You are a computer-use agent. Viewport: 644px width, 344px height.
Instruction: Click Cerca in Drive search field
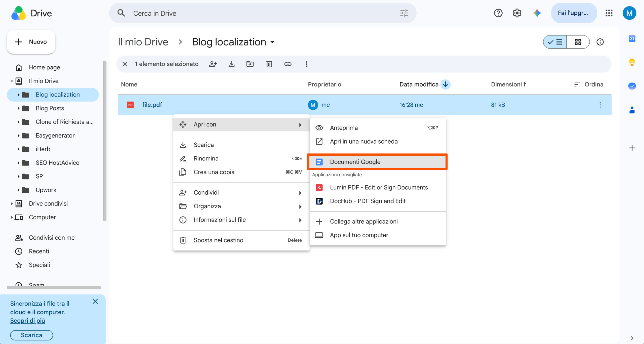[262, 13]
